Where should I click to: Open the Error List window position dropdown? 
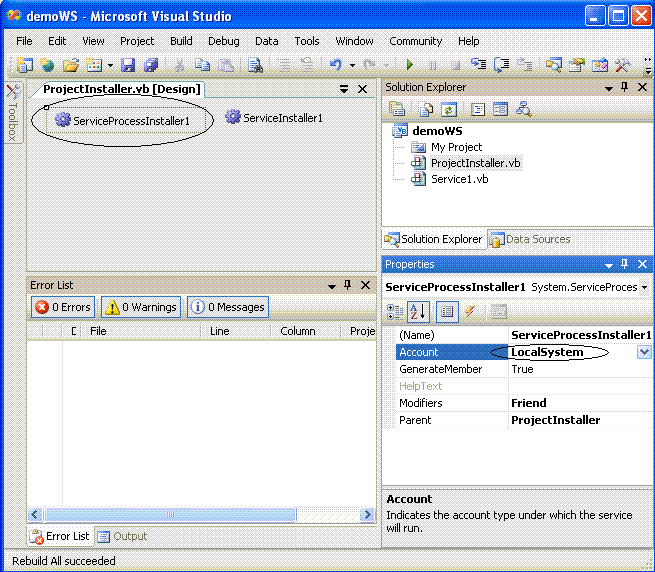332,286
